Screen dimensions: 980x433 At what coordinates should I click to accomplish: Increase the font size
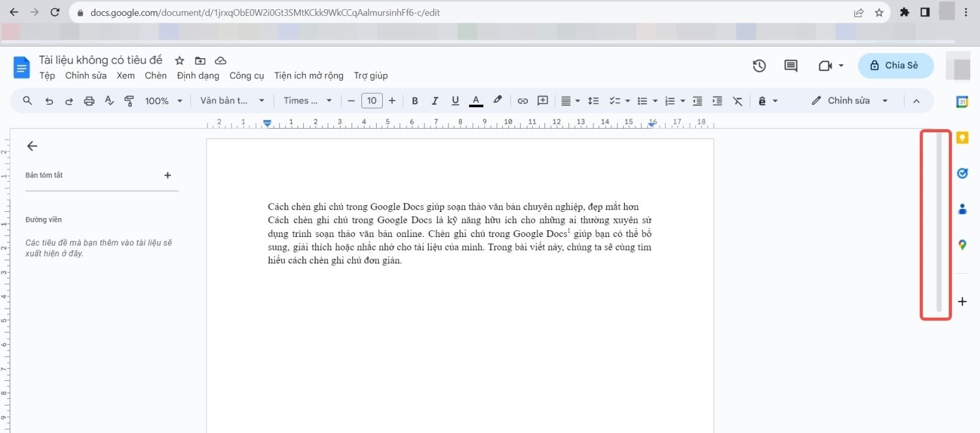pyautogui.click(x=392, y=101)
